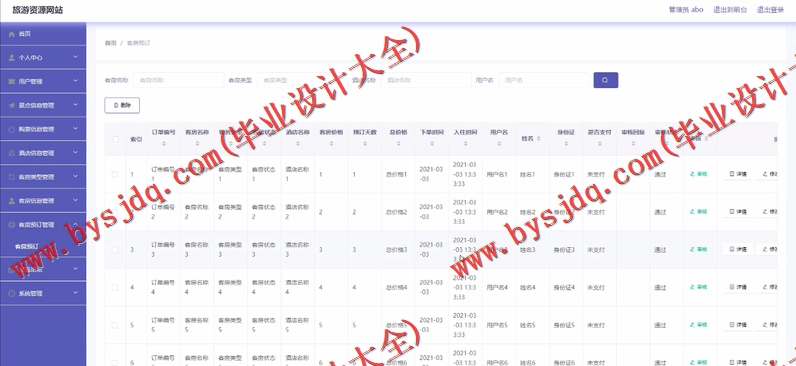This screenshot has width=796, height=366.
Task: Expand 购票信息管理 menu chevron
Action: click(x=75, y=128)
